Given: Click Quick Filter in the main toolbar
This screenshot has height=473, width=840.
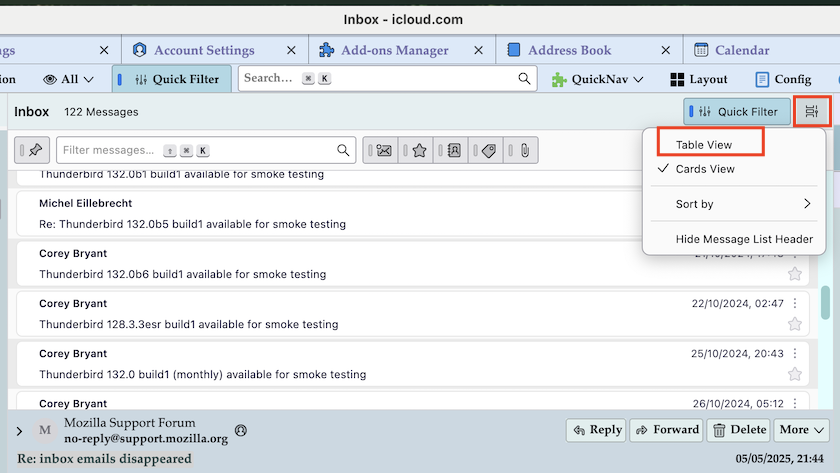Looking at the screenshot, I should point(172,79).
